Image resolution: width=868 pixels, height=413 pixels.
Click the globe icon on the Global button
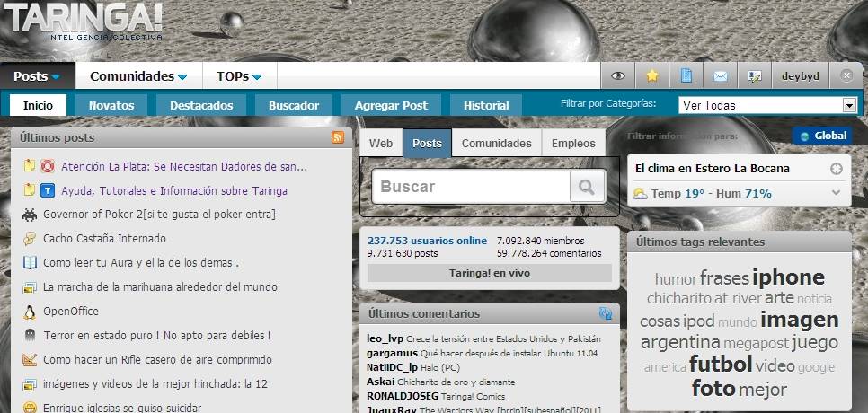click(x=804, y=136)
